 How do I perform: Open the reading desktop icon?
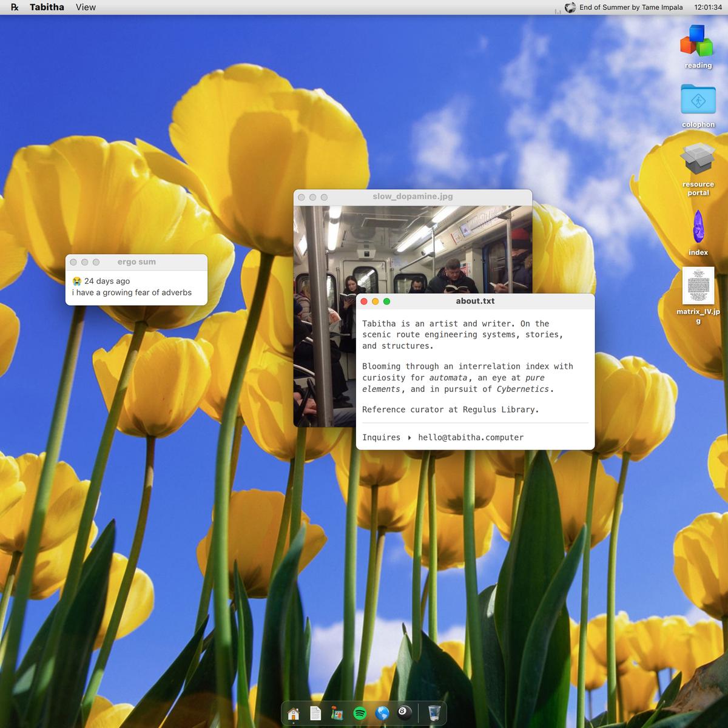coord(698,41)
